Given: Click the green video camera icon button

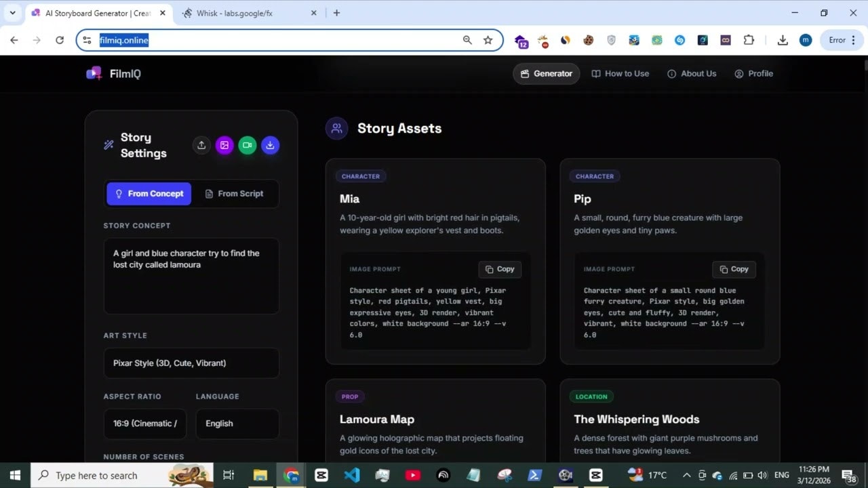Looking at the screenshot, I should pyautogui.click(x=248, y=145).
